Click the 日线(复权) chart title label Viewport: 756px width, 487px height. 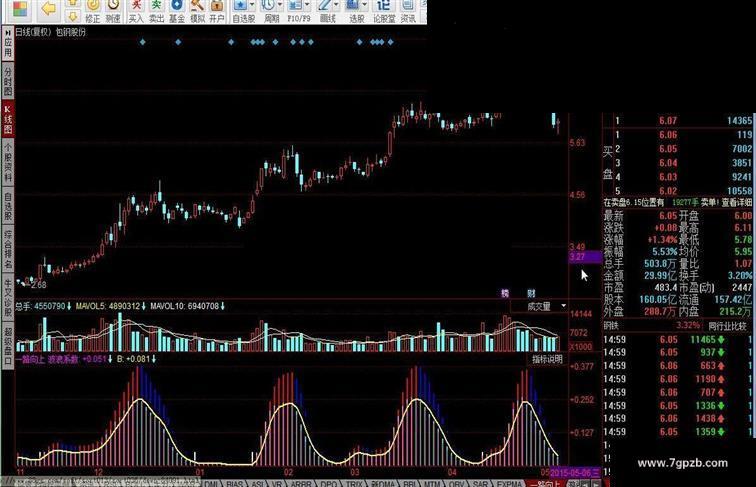tap(33, 32)
